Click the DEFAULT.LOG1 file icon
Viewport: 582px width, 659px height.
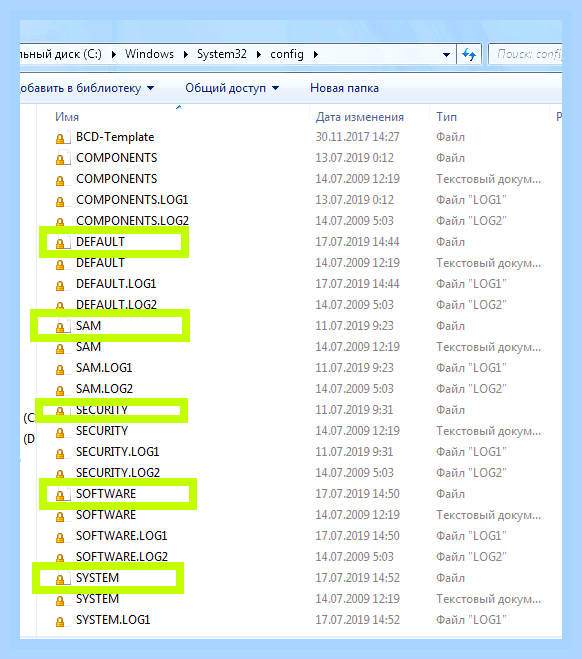click(x=61, y=285)
